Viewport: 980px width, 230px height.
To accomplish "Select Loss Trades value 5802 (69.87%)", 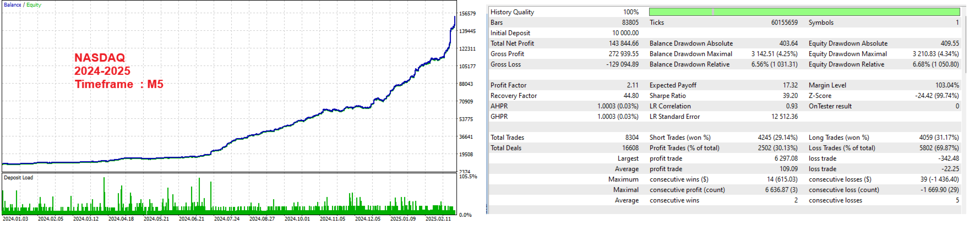I will (939, 148).
